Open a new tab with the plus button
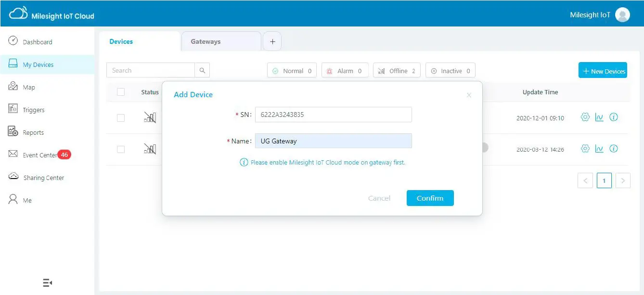 click(272, 41)
